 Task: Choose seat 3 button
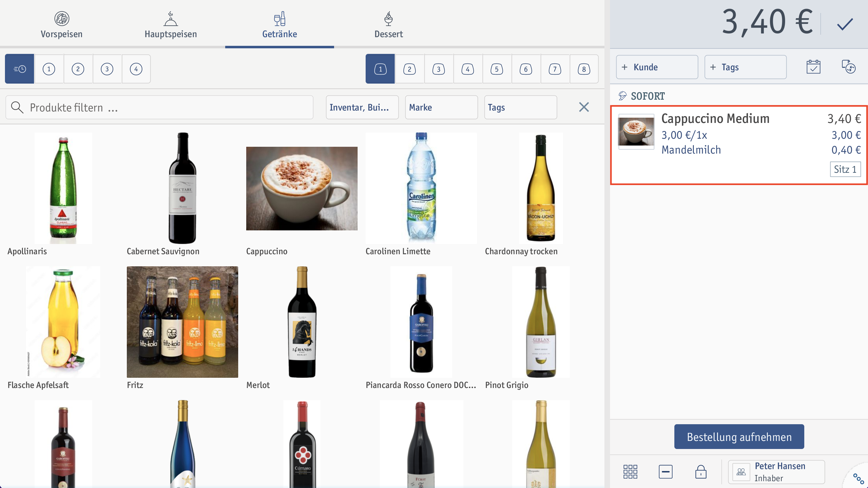(438, 69)
